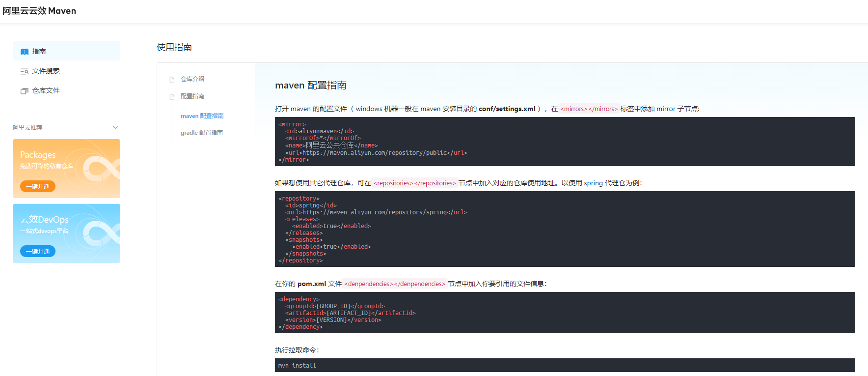Screen dimensions: 868x376
Task: Open the gradle 配置指南 entry
Action: point(202,133)
